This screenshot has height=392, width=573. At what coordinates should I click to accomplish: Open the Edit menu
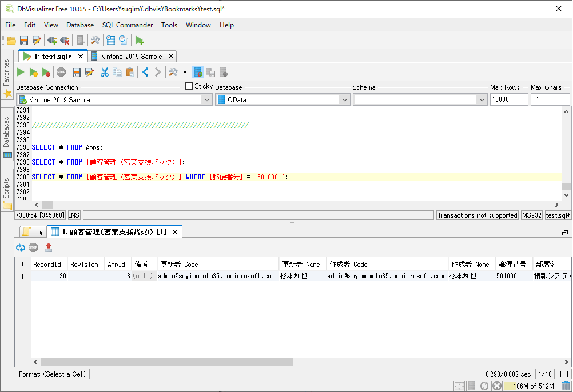pos(30,25)
